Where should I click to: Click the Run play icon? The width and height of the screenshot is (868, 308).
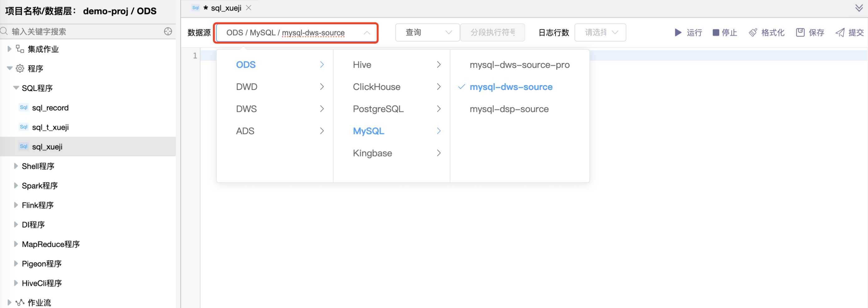tap(678, 32)
